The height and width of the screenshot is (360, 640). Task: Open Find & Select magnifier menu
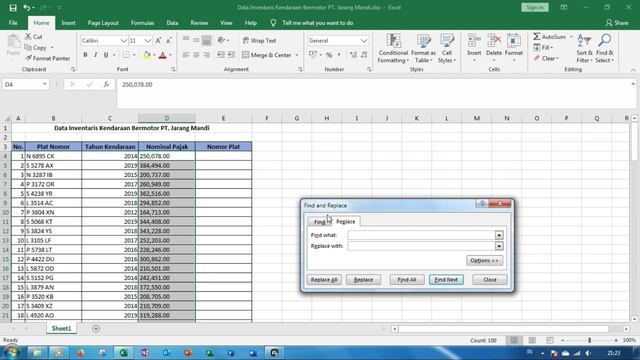click(x=604, y=49)
